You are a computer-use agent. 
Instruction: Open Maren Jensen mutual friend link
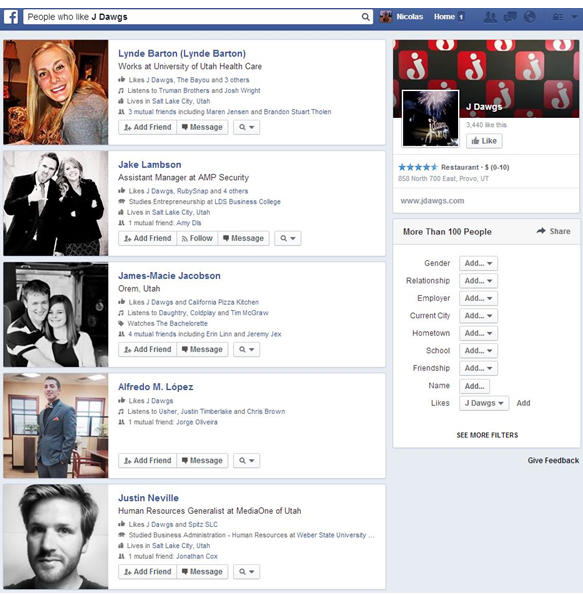pyautogui.click(x=227, y=112)
